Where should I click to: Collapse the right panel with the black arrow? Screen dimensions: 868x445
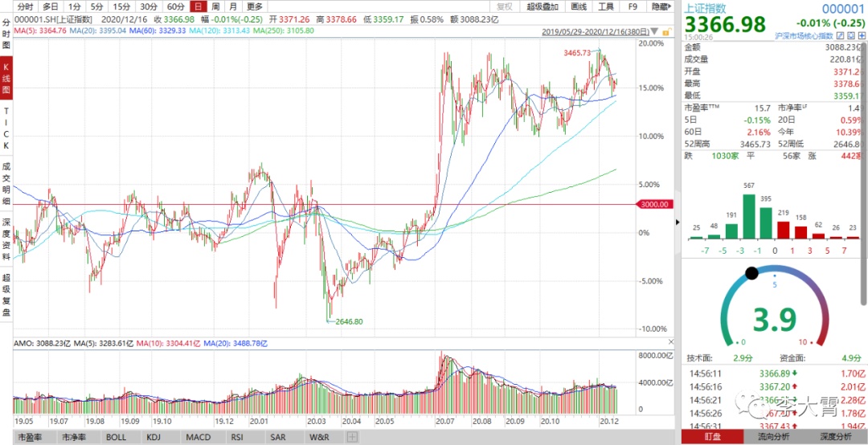678,222
